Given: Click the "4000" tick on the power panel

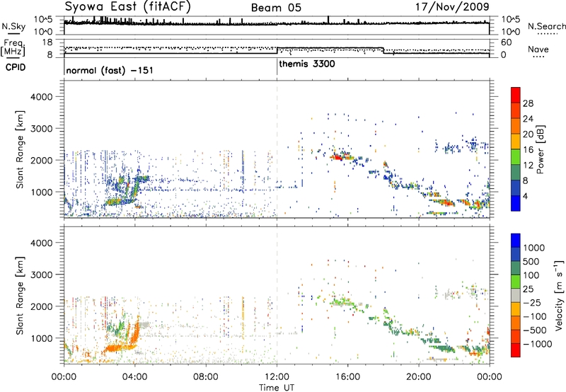Looking at the screenshot, I should coord(42,97).
